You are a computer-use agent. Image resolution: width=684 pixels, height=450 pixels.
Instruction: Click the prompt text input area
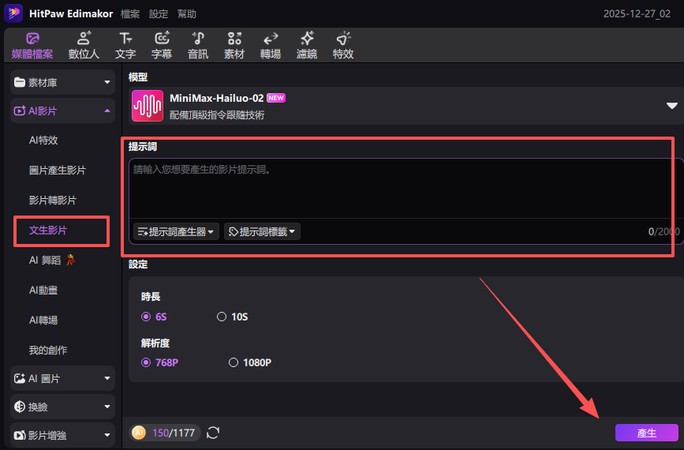pyautogui.click(x=400, y=188)
